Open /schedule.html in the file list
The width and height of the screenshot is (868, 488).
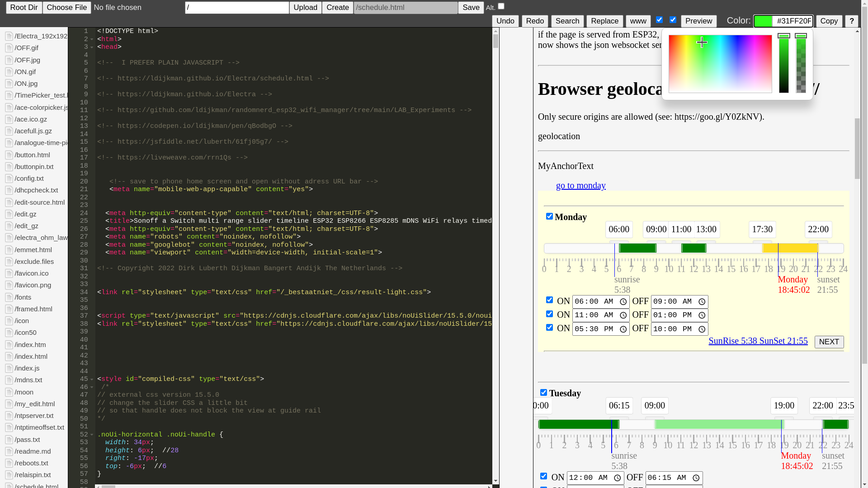point(36,486)
